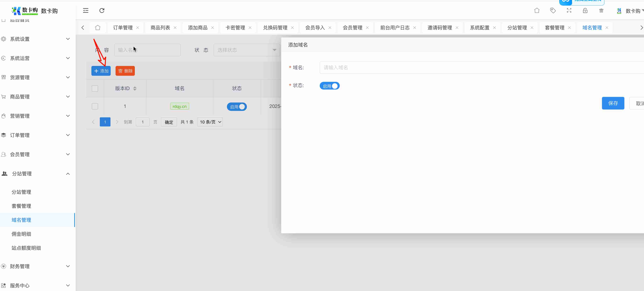Click the trash icon in header
This screenshot has height=291, width=644.
601,10
